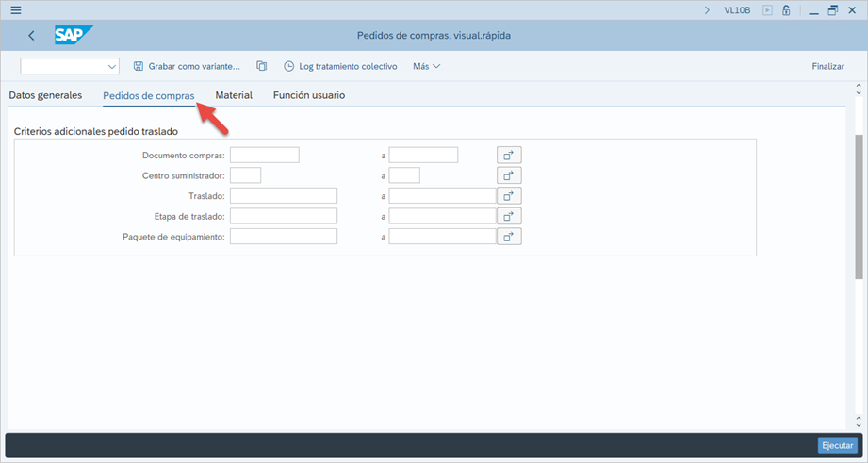Click the SAP logo
The image size is (868, 463).
pyautogui.click(x=72, y=35)
